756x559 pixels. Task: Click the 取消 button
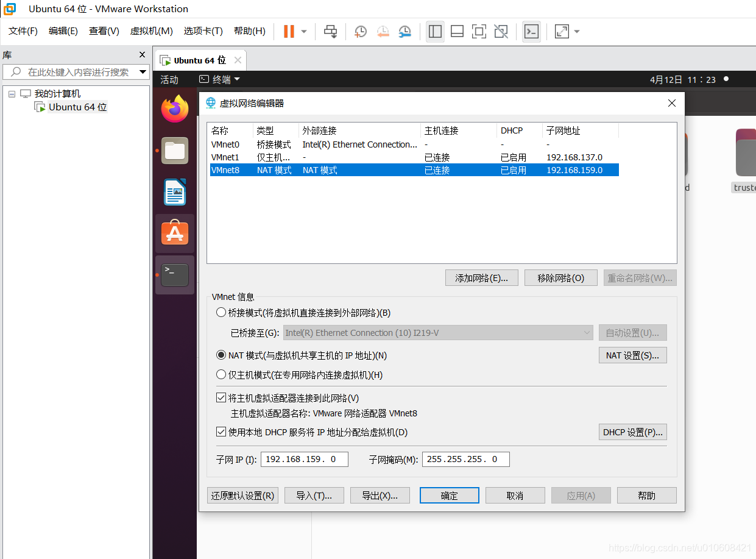point(515,496)
